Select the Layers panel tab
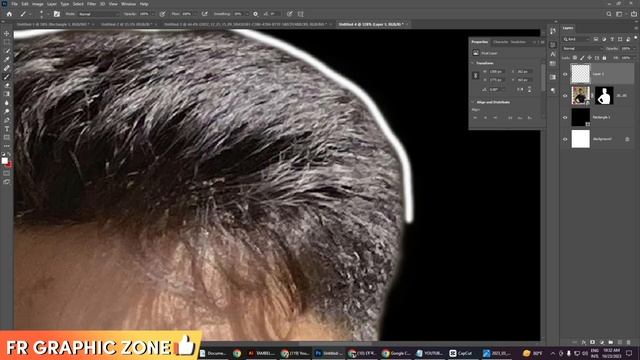The height and width of the screenshot is (360, 640). [x=568, y=28]
